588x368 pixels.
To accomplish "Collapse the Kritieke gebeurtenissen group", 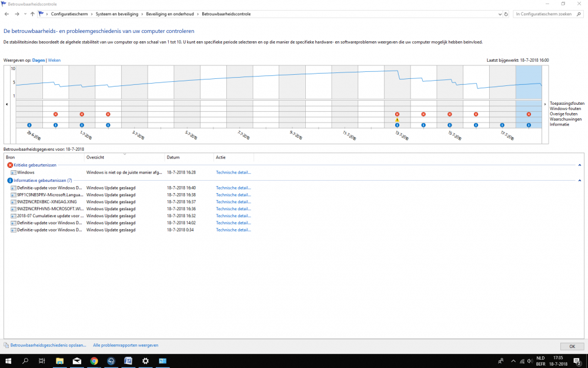I will point(579,165).
